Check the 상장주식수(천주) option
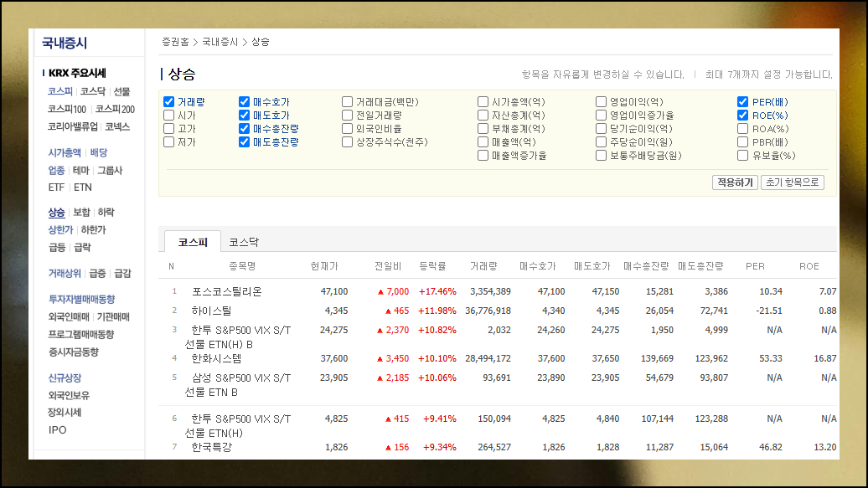The image size is (868, 488). click(x=347, y=142)
